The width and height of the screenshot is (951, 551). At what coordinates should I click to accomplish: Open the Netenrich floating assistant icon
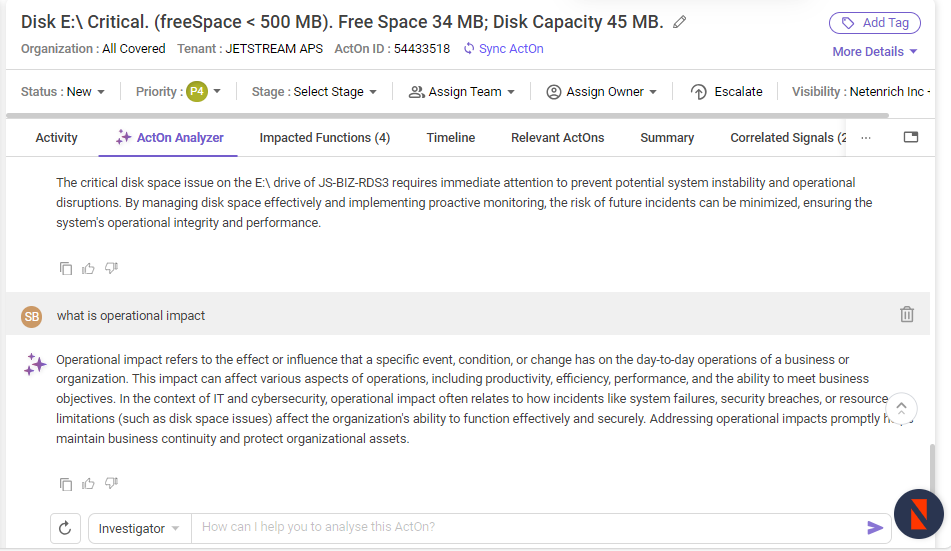pos(919,514)
